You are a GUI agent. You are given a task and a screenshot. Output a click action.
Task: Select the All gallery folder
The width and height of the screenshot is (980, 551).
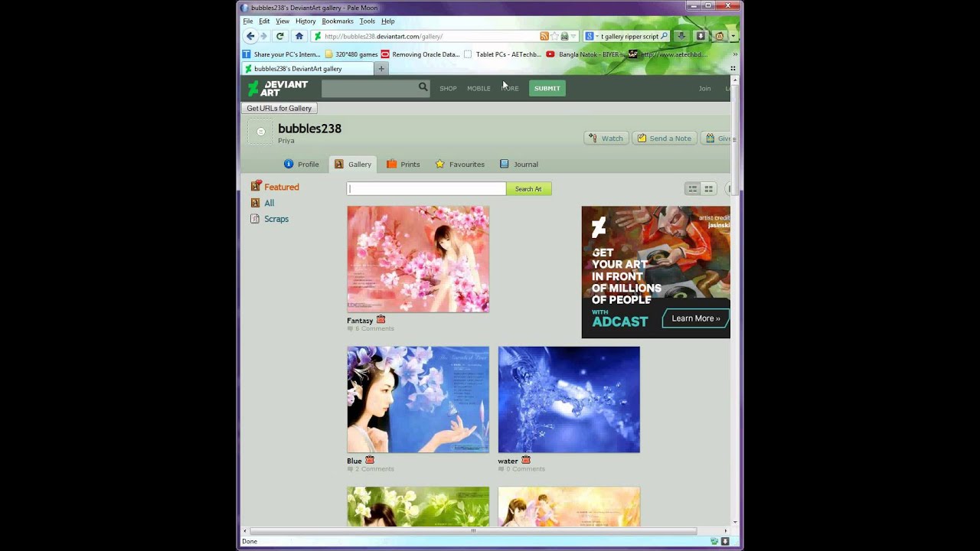tap(263, 203)
